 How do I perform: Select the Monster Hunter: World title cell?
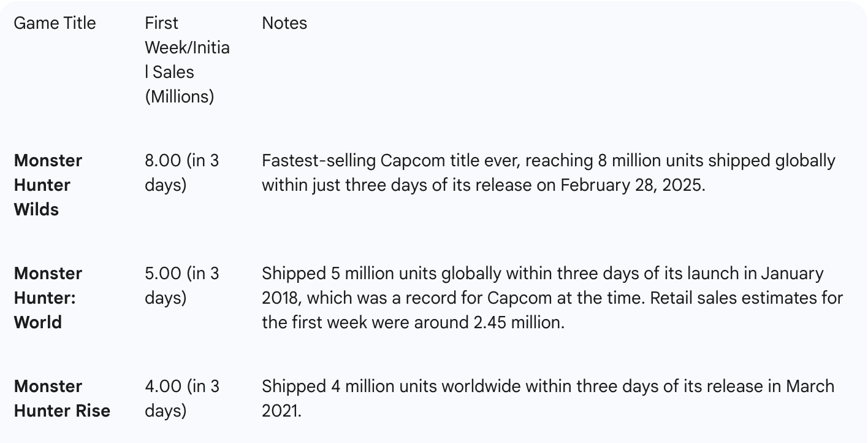[x=48, y=298]
